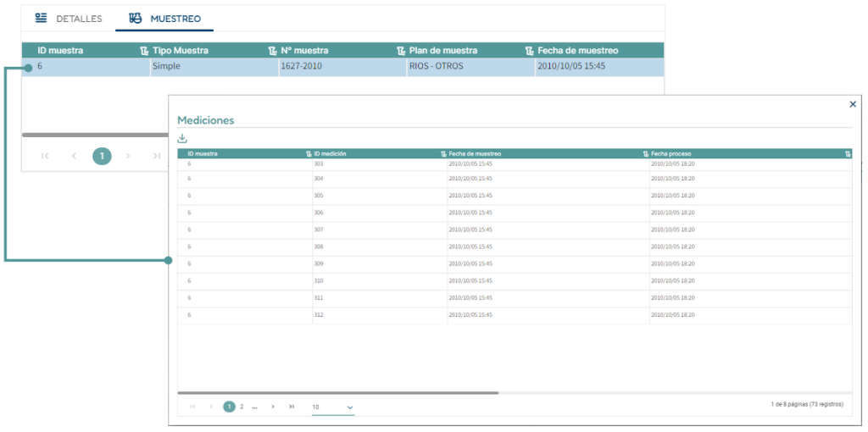Go to previous page in the Mediciones pager
Screen dimensions: 868x432
[x=211, y=407]
